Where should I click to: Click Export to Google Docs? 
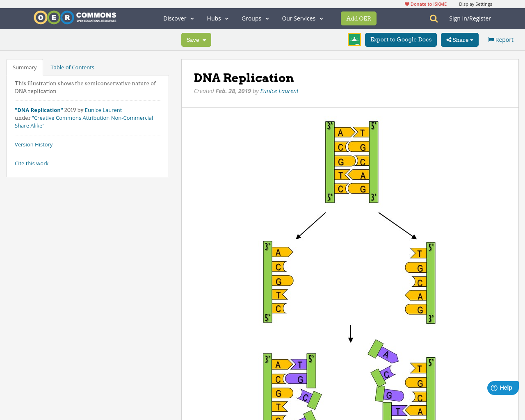[401, 39]
